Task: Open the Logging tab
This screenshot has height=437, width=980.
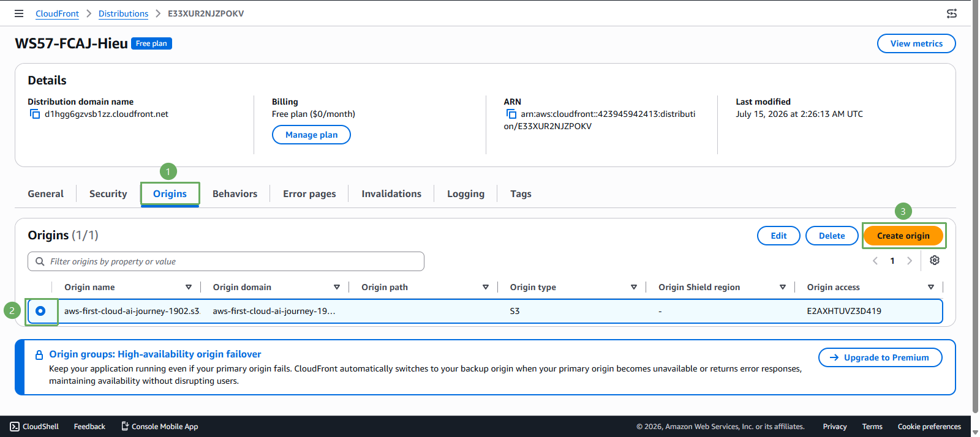Action: point(466,193)
